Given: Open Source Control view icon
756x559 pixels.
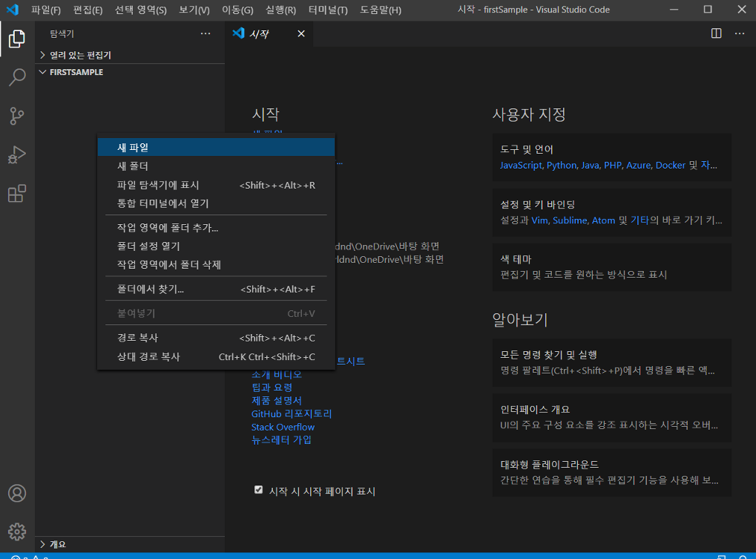Looking at the screenshot, I should 17,116.
